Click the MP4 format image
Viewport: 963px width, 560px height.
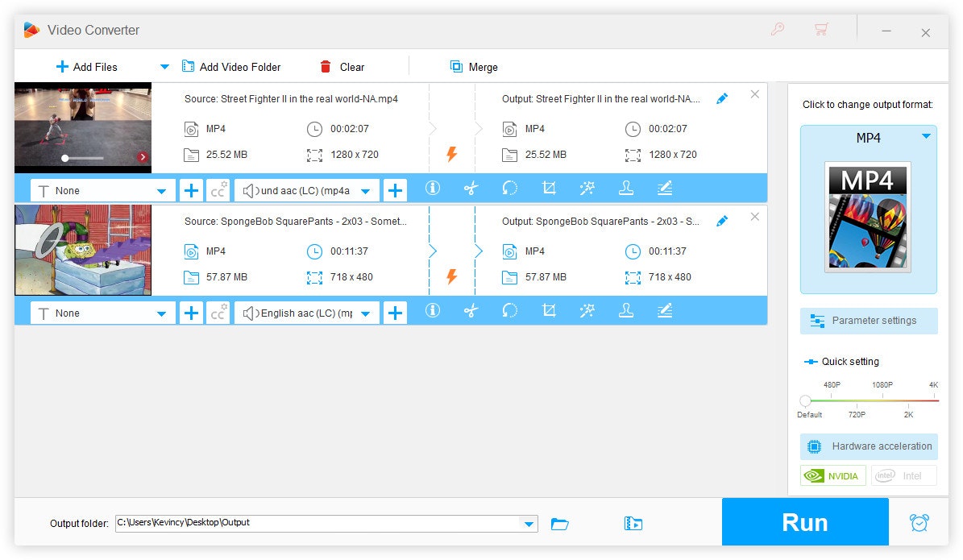[868, 217]
